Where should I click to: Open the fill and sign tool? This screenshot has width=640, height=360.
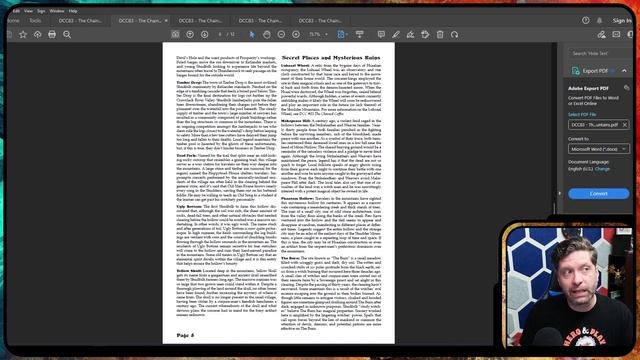coord(410,35)
